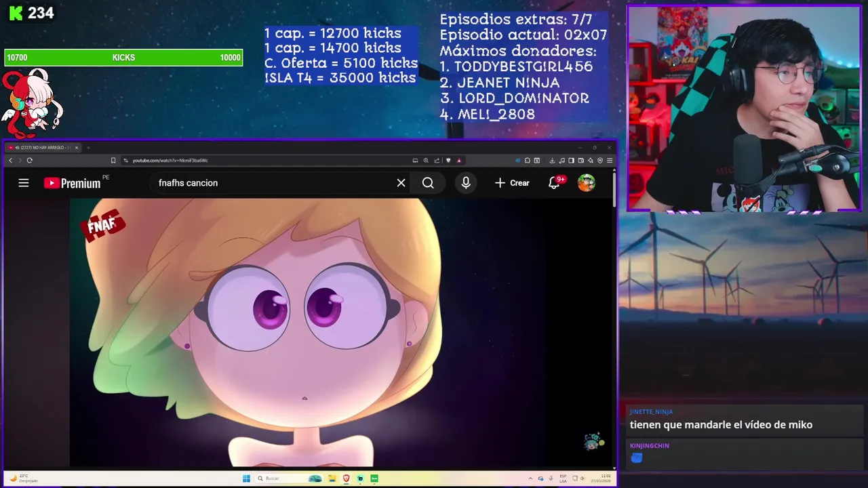The width and height of the screenshot is (868, 488).
Task: Clear the 'fnafhs cancion' search text
Action: (401, 183)
